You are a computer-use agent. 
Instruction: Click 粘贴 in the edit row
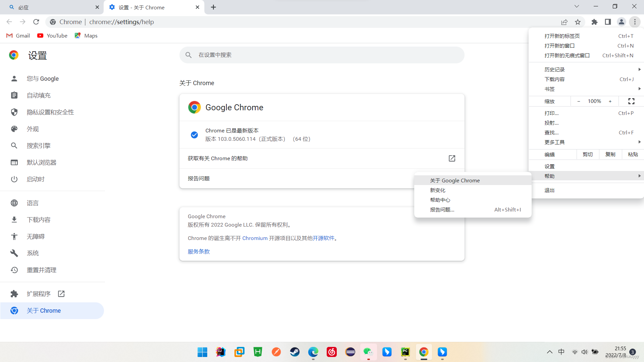633,155
